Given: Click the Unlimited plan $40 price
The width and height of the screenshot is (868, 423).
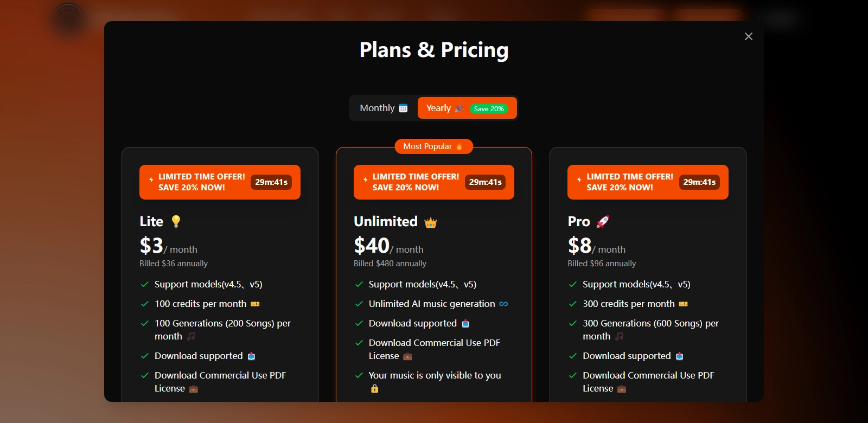Looking at the screenshot, I should (372, 246).
